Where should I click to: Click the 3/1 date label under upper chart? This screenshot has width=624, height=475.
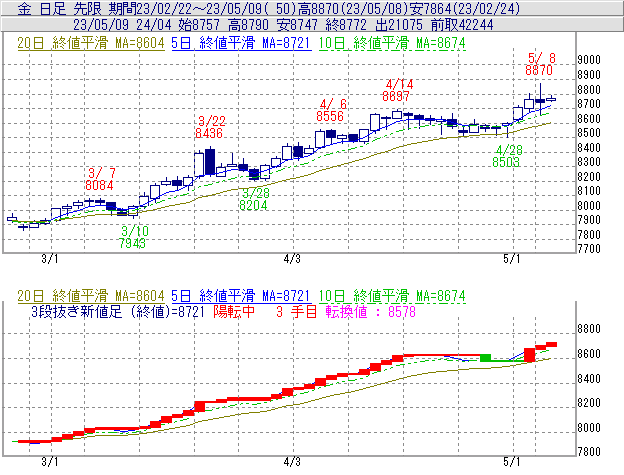tap(50, 259)
